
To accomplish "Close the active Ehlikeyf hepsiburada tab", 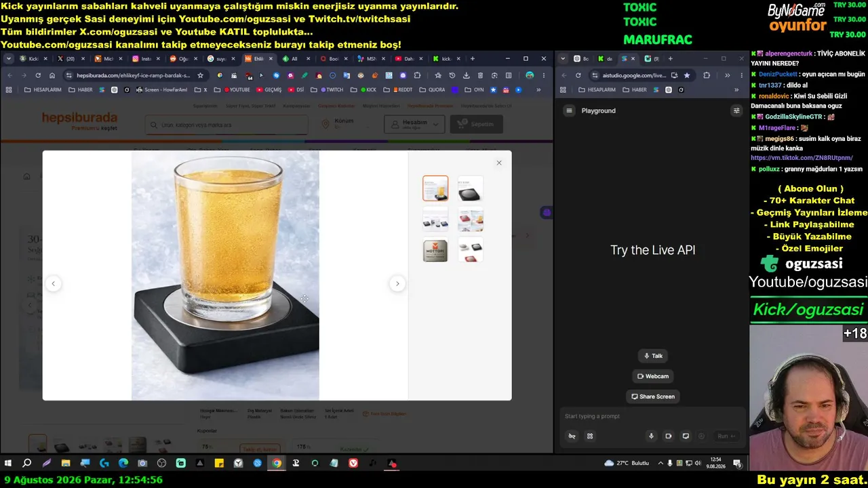I will (270, 59).
